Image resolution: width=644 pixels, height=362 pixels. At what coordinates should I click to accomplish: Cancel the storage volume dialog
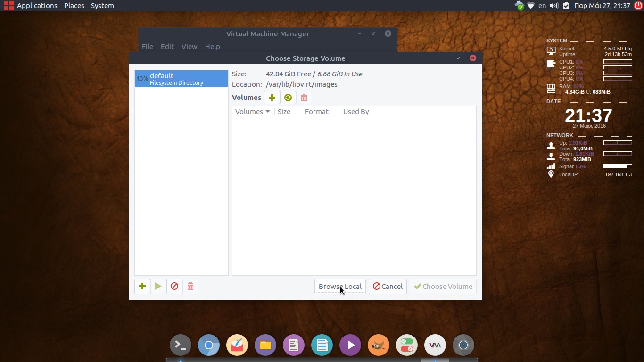[388, 286]
